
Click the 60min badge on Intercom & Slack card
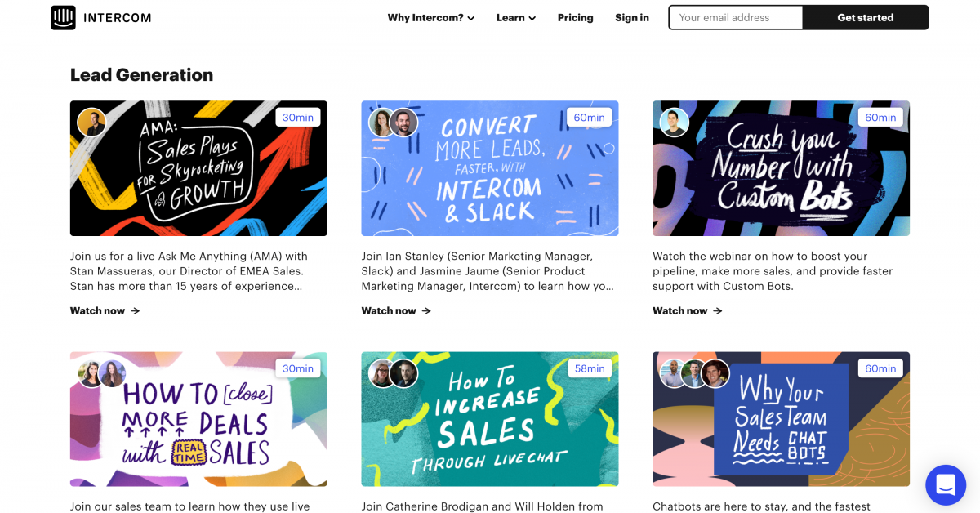(x=589, y=118)
